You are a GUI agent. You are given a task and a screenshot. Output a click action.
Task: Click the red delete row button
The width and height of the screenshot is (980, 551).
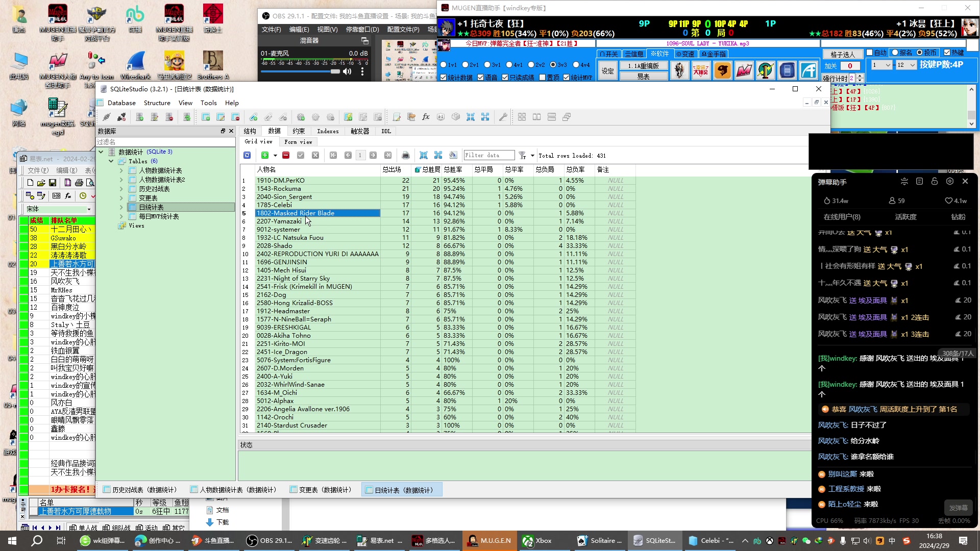coord(286,155)
